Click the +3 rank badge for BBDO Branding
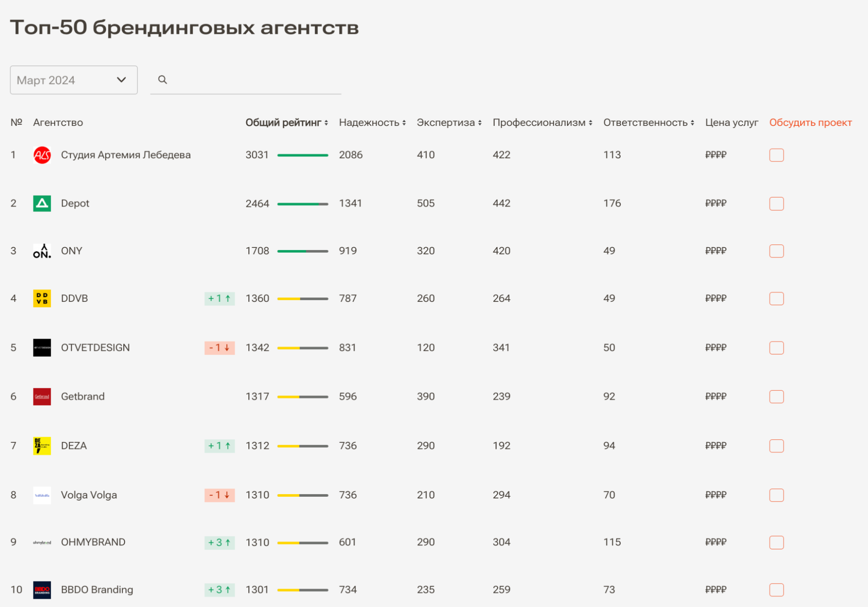868x607 pixels. tap(220, 590)
